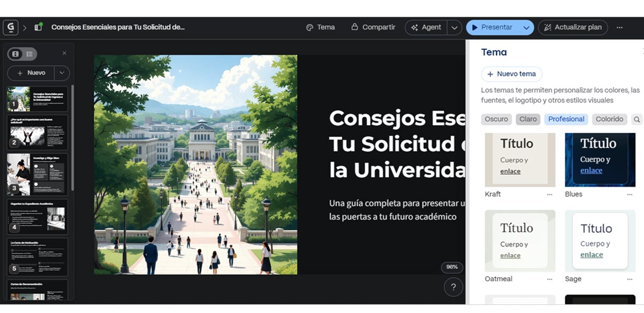Viewport: 644px width, 313px height.
Task: Expand the Agent dropdown arrow
Action: tap(454, 27)
